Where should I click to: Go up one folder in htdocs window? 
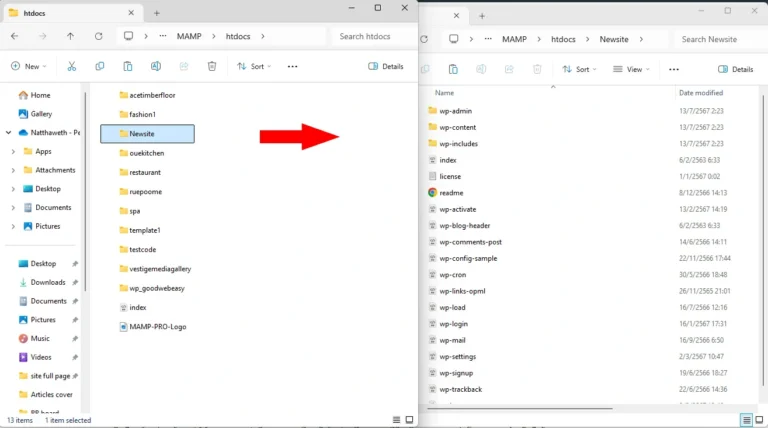click(71, 36)
